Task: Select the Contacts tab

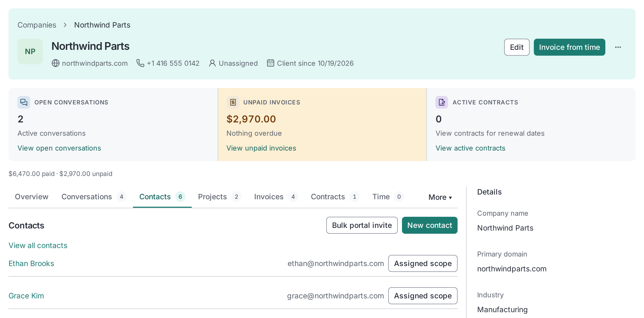Action: [x=162, y=197]
